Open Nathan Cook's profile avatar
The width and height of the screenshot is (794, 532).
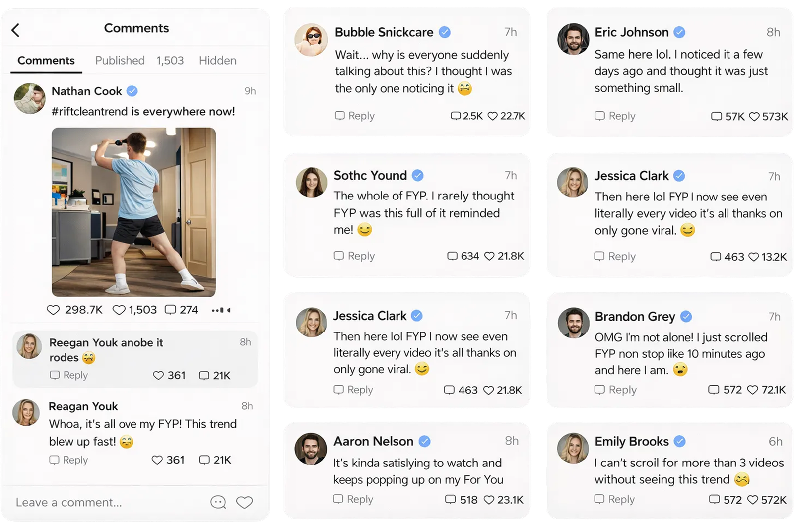(30, 98)
